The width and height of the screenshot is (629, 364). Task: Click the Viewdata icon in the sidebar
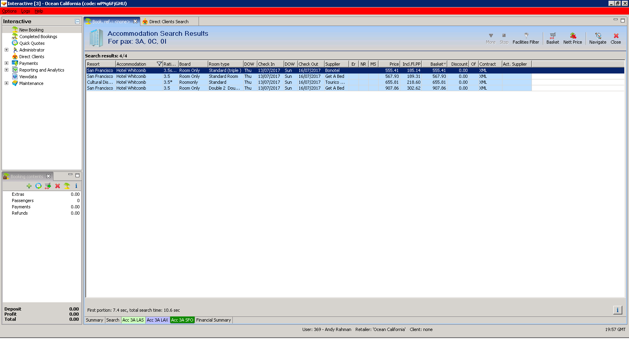15,76
